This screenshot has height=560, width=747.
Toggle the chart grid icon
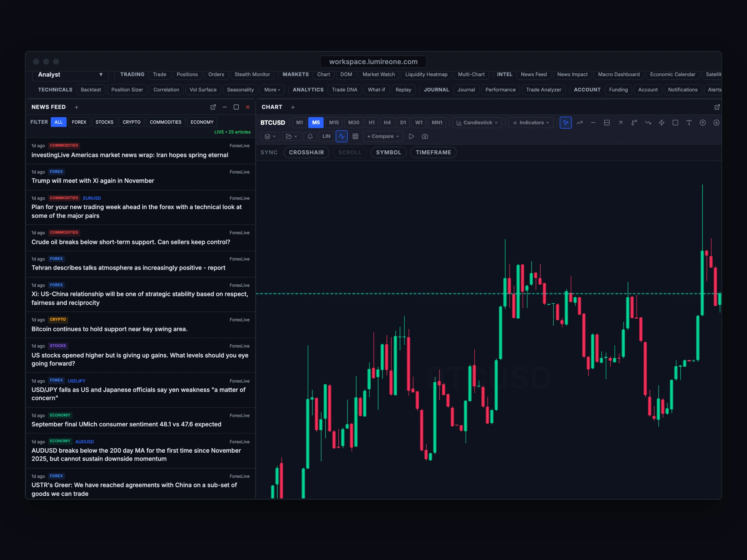[x=355, y=136]
